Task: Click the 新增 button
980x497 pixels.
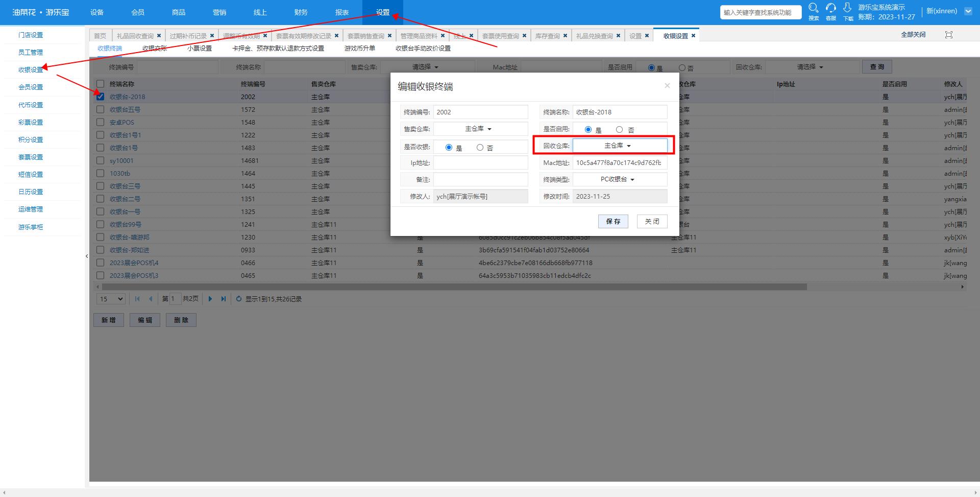Action: tap(109, 320)
